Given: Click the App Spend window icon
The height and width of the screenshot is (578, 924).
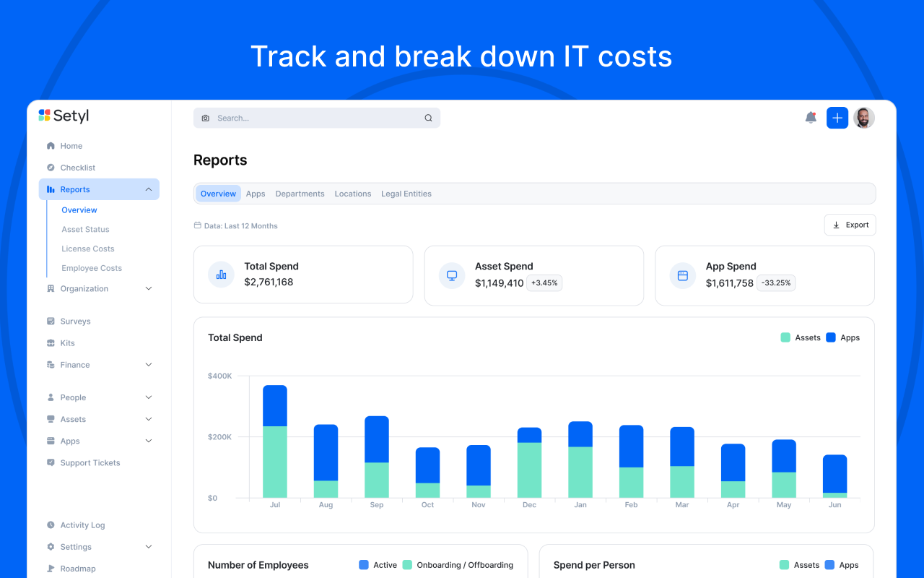Looking at the screenshot, I should point(683,275).
